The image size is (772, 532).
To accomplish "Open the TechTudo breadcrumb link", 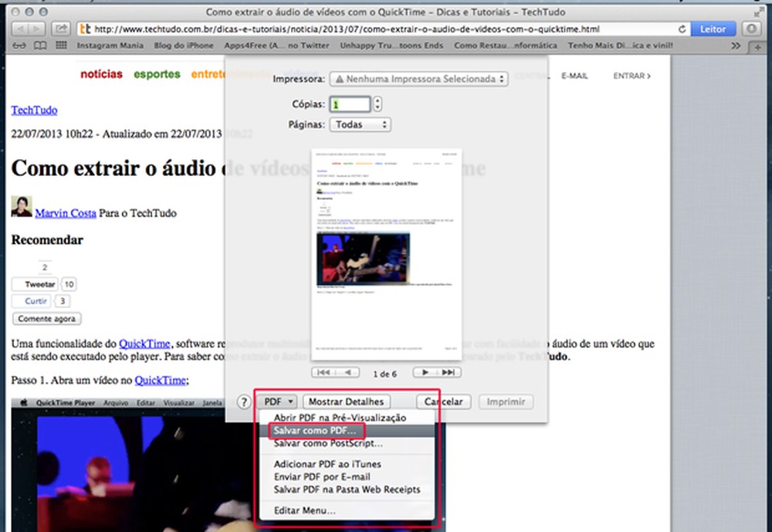I will point(34,110).
